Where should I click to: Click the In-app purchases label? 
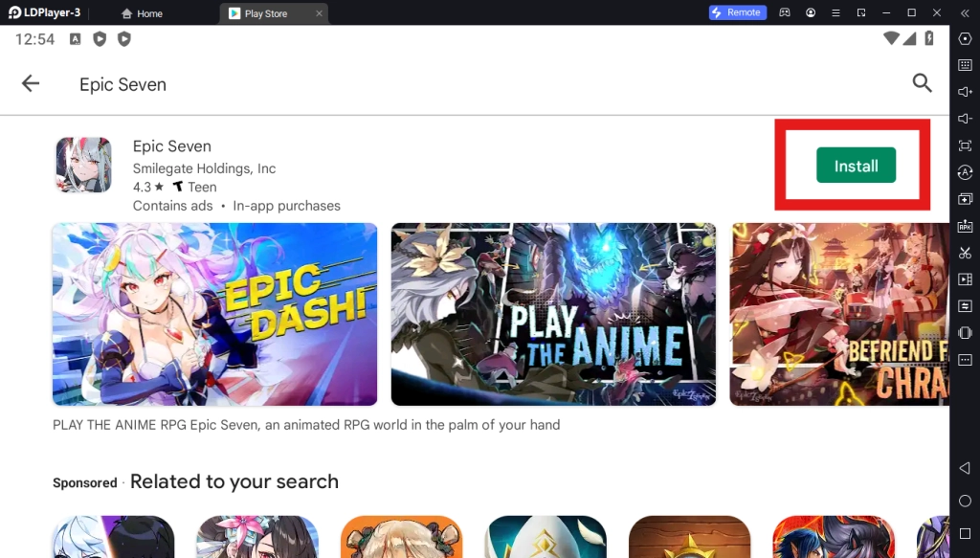[x=286, y=206]
